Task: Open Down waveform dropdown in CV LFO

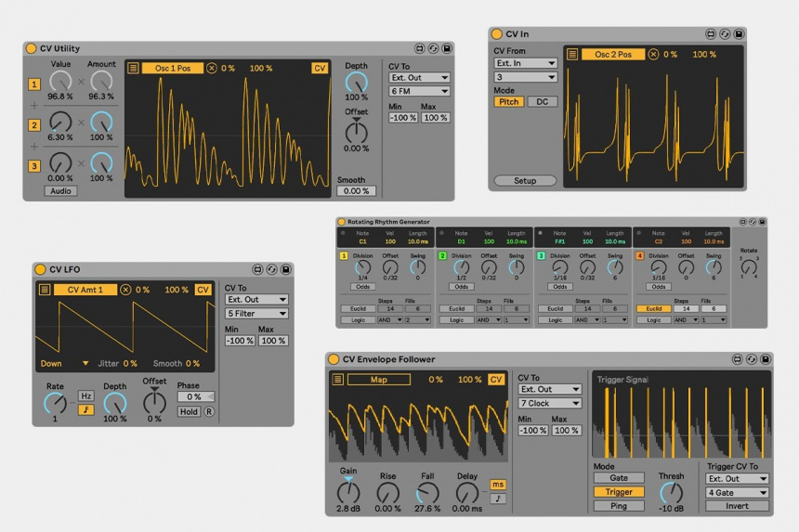Action: point(65,364)
